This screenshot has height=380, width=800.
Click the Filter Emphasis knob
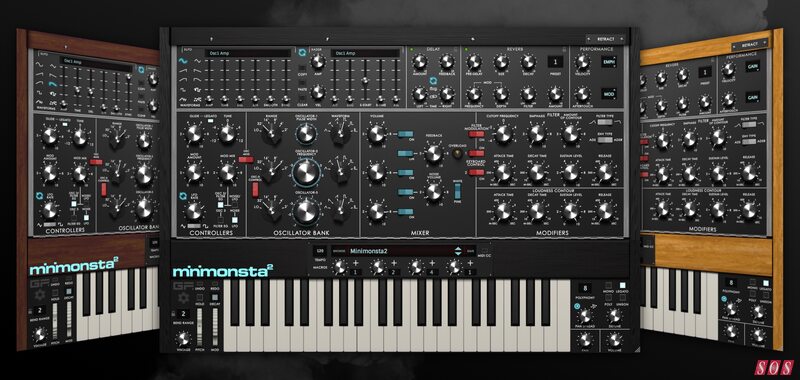(x=536, y=134)
